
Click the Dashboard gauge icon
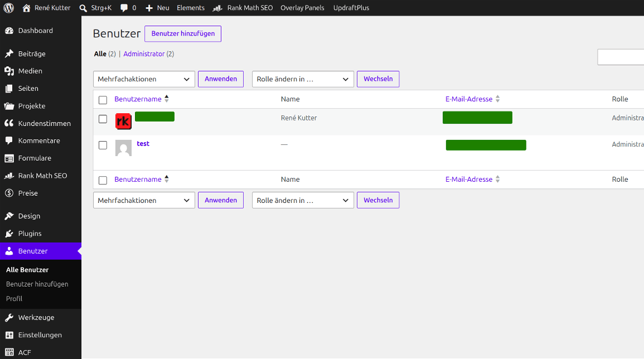9,31
